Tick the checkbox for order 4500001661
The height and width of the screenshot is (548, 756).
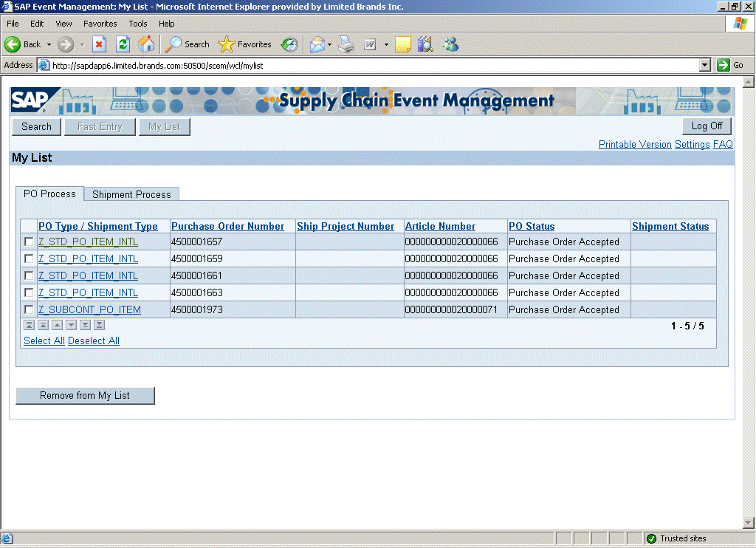click(29, 275)
